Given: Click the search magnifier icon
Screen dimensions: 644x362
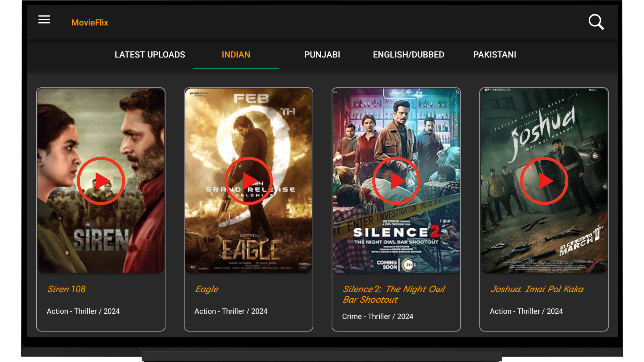Looking at the screenshot, I should click(596, 22).
